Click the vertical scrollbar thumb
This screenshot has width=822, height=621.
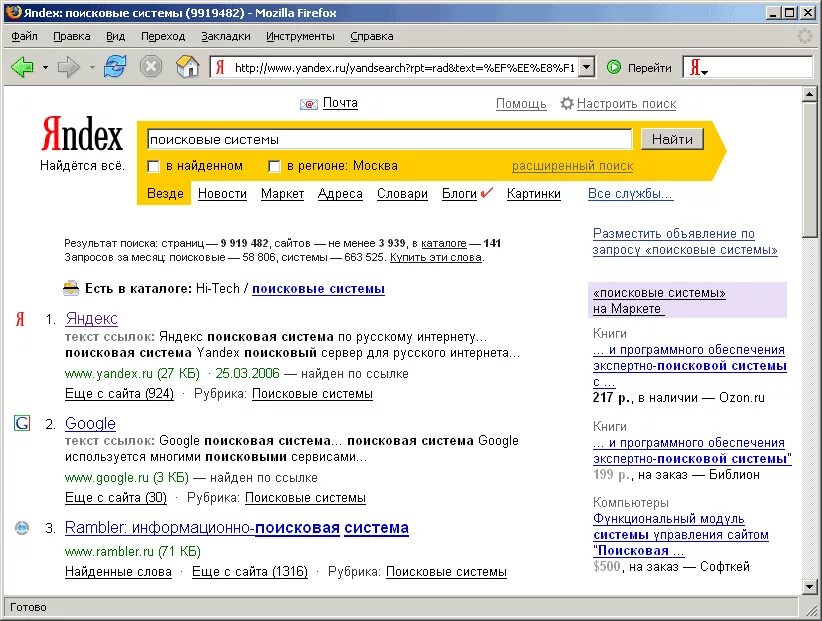coord(809,169)
